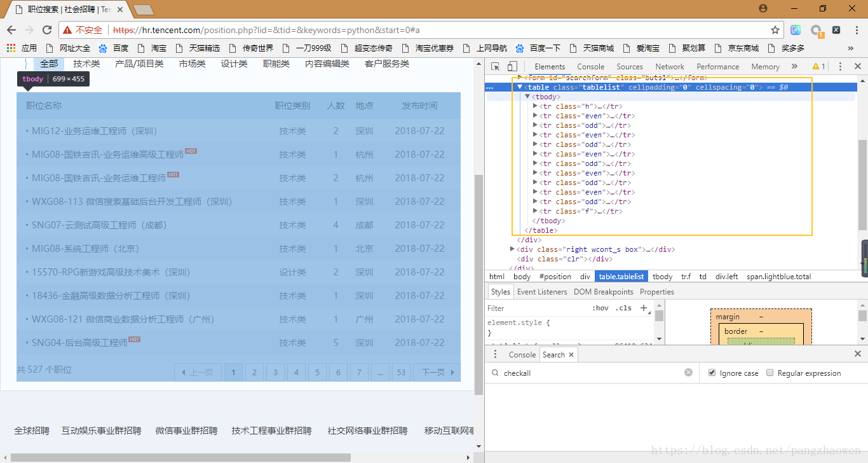This screenshot has height=463, width=868.
Task: Switch to the Properties sidebar tab
Action: (657, 292)
